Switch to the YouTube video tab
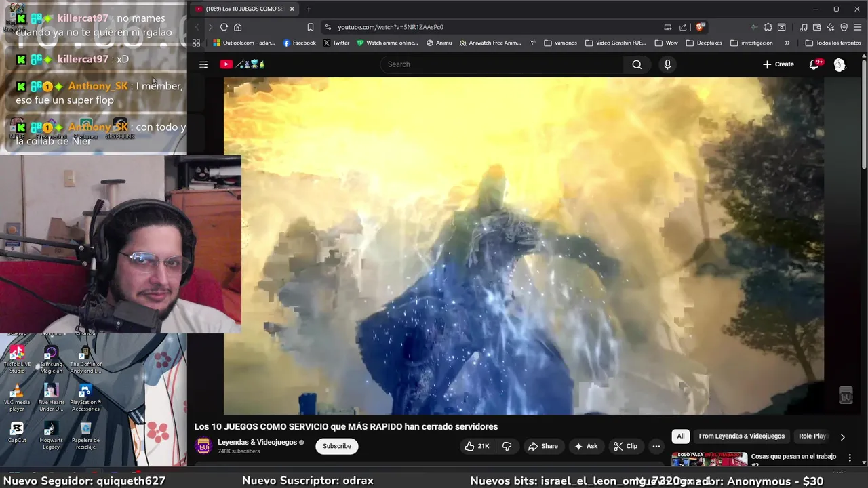The image size is (868, 488). pos(243,9)
